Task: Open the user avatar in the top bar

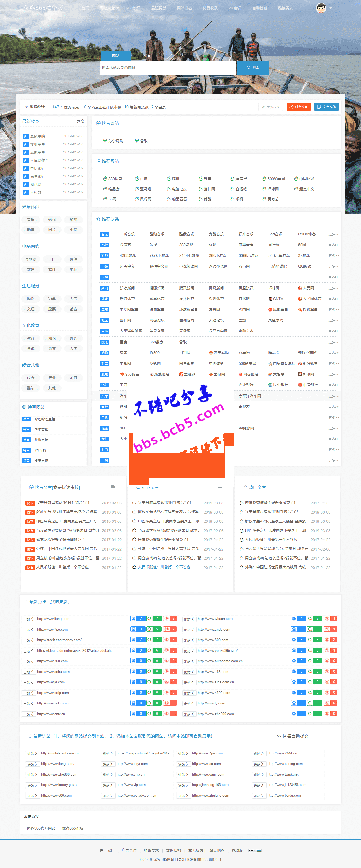Action: coord(321,8)
